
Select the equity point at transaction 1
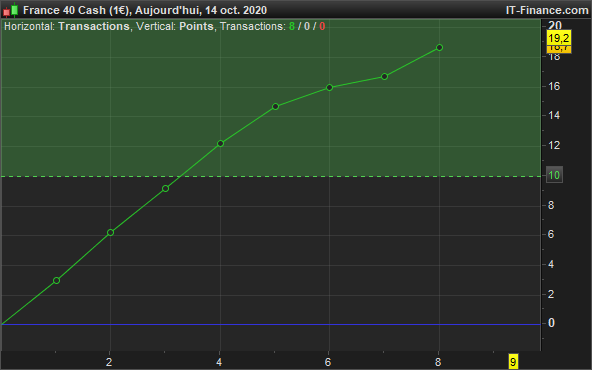click(56, 281)
